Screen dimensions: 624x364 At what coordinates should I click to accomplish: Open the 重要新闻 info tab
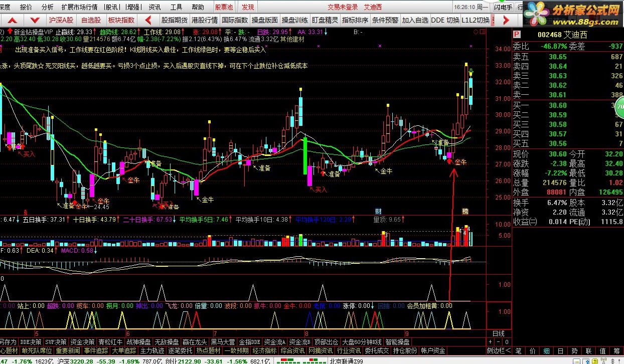(68, 350)
